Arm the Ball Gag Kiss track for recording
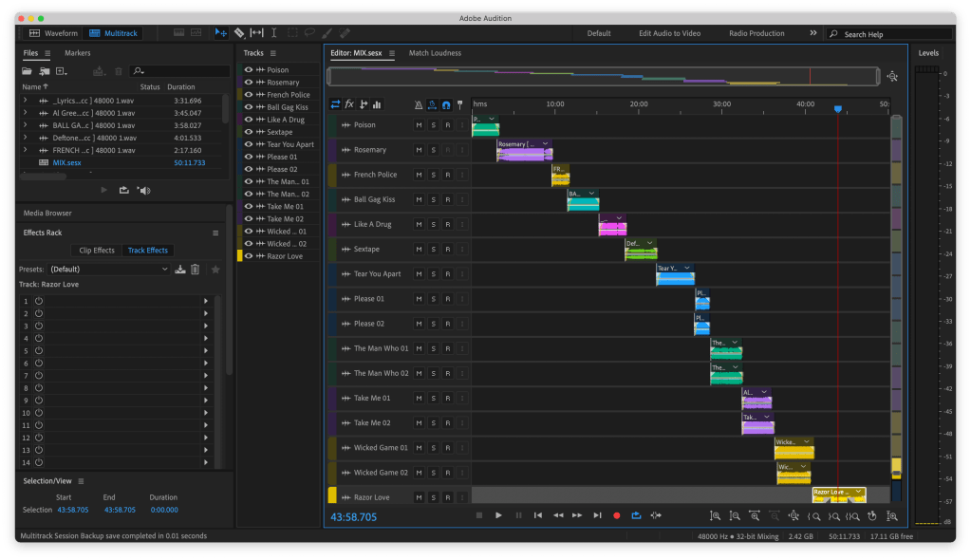The width and height of the screenshot is (971, 560). [x=447, y=199]
